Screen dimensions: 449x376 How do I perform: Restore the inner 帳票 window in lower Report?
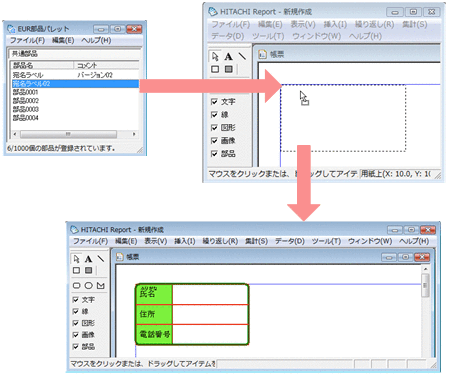click(405, 257)
